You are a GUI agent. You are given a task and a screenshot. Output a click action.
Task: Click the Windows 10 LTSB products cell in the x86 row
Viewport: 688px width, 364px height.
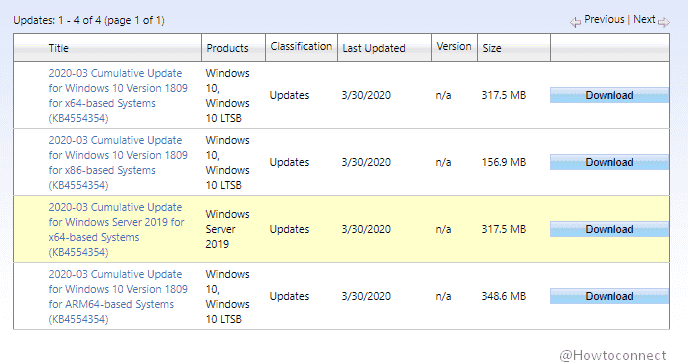[227, 163]
